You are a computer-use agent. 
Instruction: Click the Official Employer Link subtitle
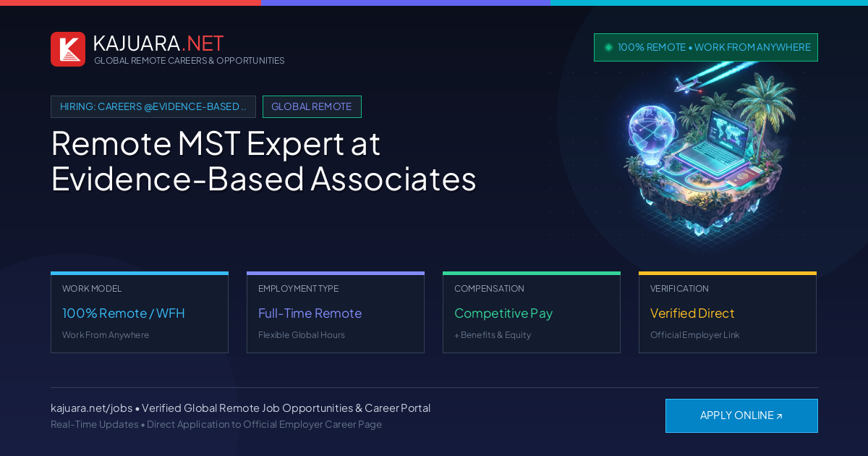point(694,335)
